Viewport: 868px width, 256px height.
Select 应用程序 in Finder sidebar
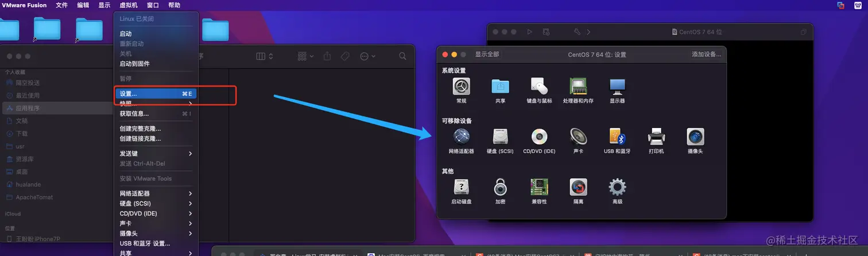(x=57, y=108)
